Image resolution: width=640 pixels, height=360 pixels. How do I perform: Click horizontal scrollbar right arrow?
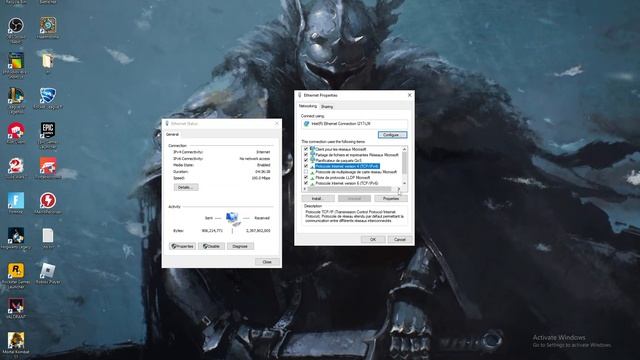click(x=399, y=189)
